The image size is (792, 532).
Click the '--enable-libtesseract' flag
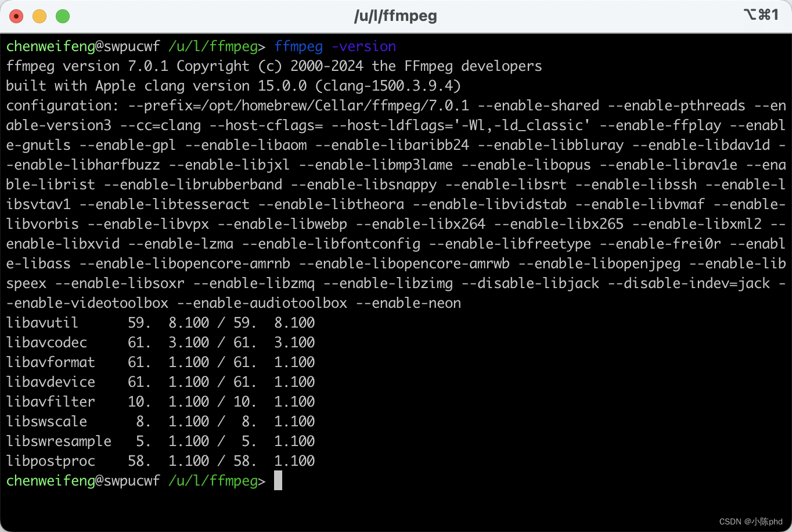164,204
